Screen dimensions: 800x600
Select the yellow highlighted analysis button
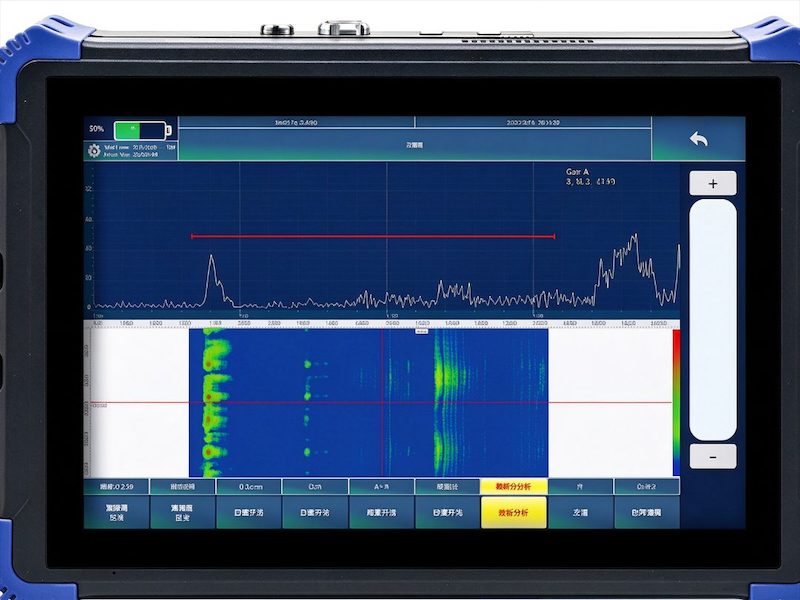(514, 512)
